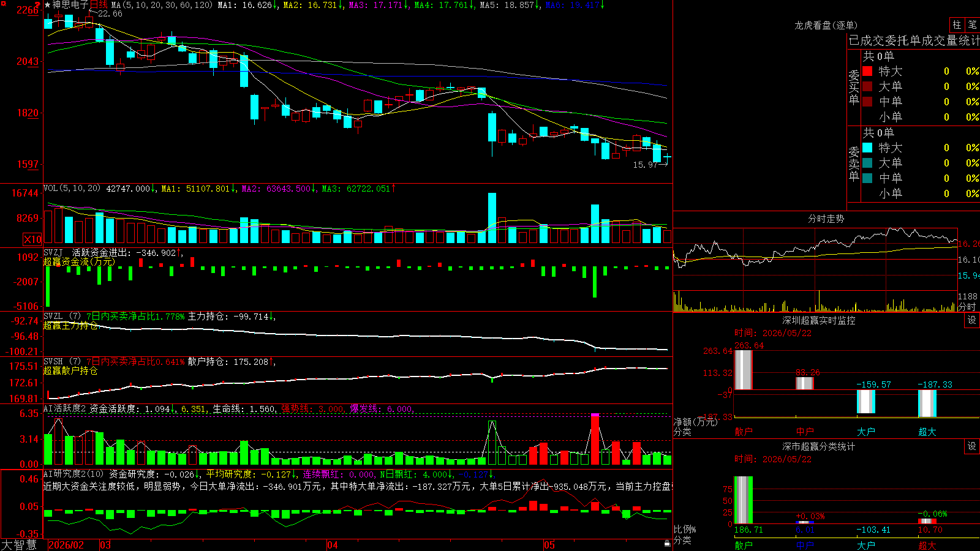
Task: Click the MA1: 16.626 value
Action: (245, 5)
